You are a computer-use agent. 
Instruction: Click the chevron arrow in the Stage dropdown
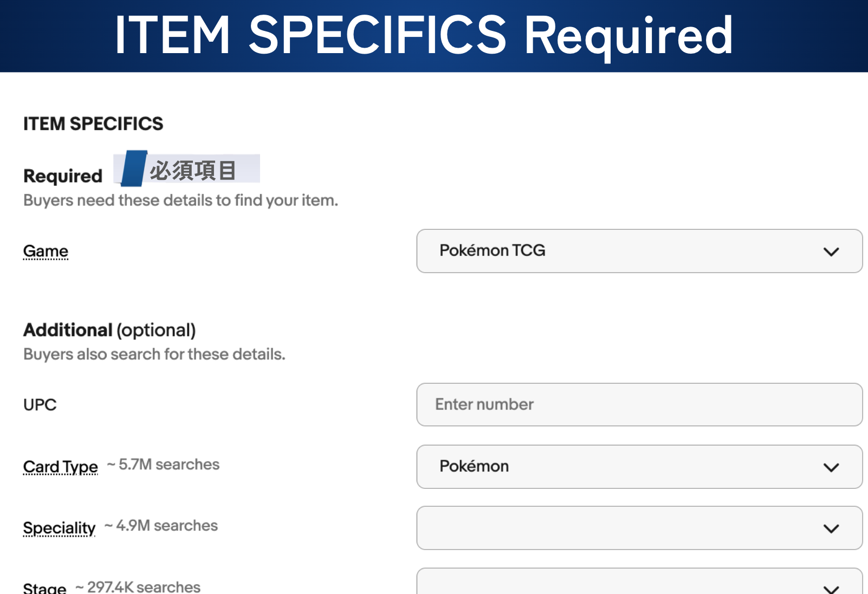coord(831,589)
